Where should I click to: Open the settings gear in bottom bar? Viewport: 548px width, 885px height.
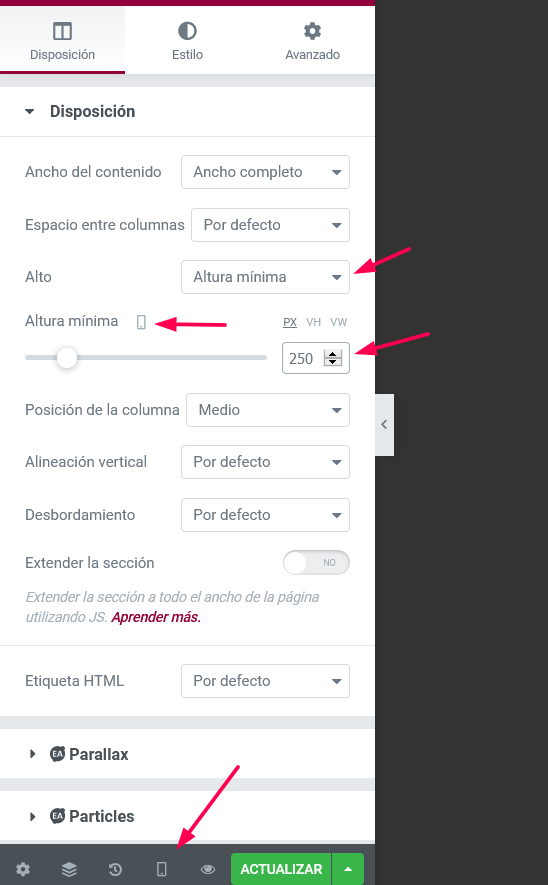click(23, 869)
